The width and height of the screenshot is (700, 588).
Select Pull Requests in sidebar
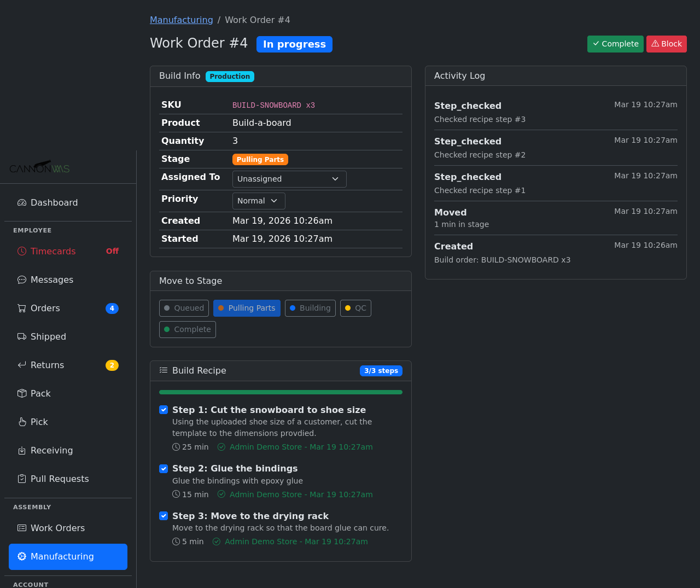(x=59, y=479)
